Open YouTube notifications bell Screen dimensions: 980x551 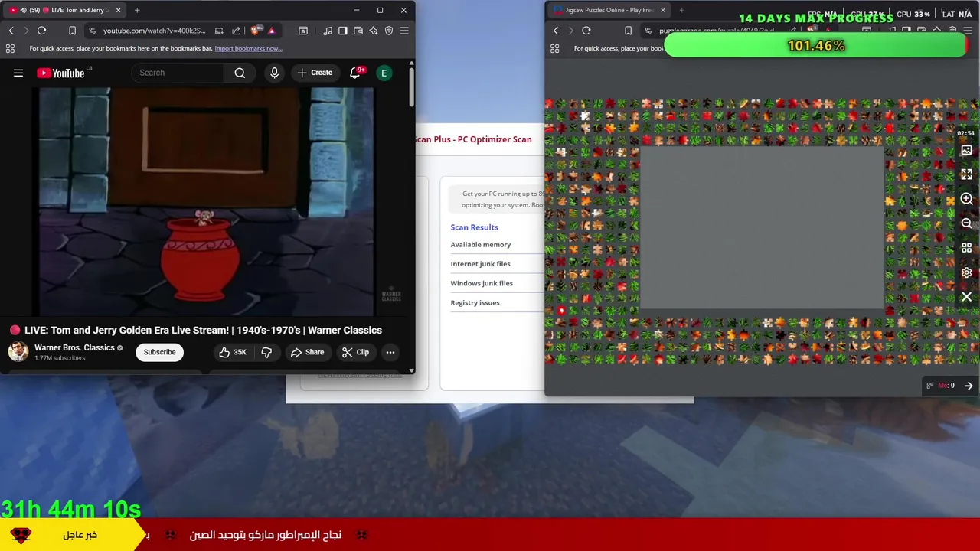point(355,73)
